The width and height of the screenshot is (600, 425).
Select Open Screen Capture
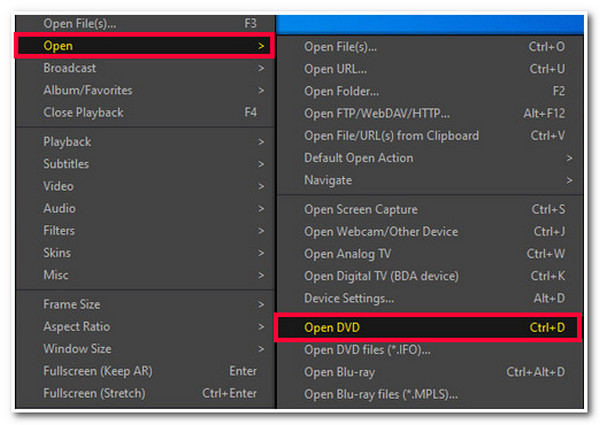pyautogui.click(x=429, y=210)
